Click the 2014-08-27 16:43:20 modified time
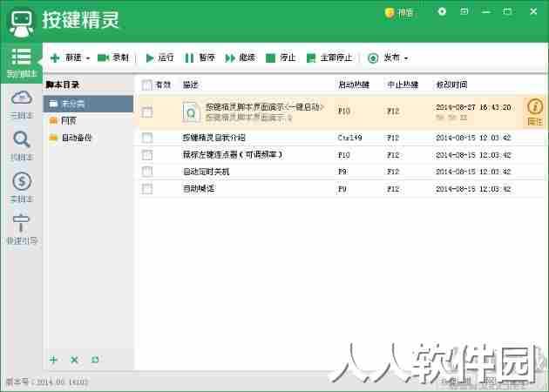The image size is (549, 392). [473, 107]
